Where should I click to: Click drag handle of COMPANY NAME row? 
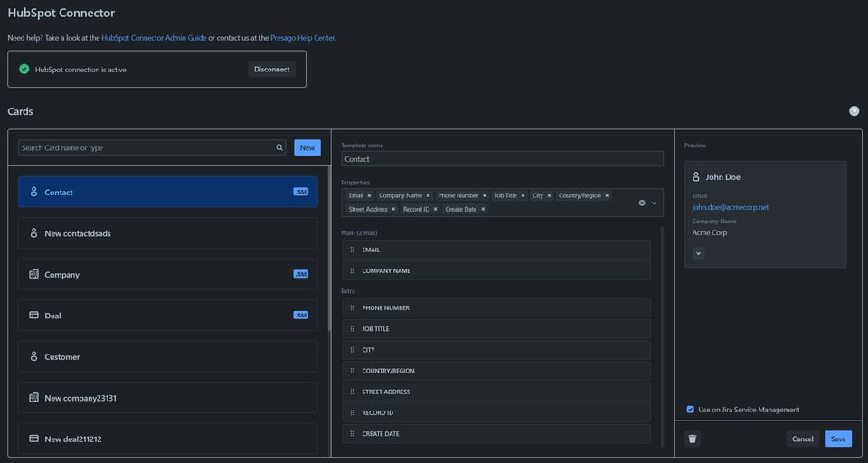[352, 270]
